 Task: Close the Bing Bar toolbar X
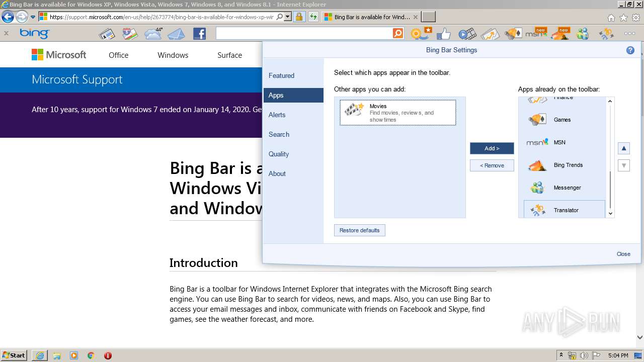pyautogui.click(x=6, y=34)
